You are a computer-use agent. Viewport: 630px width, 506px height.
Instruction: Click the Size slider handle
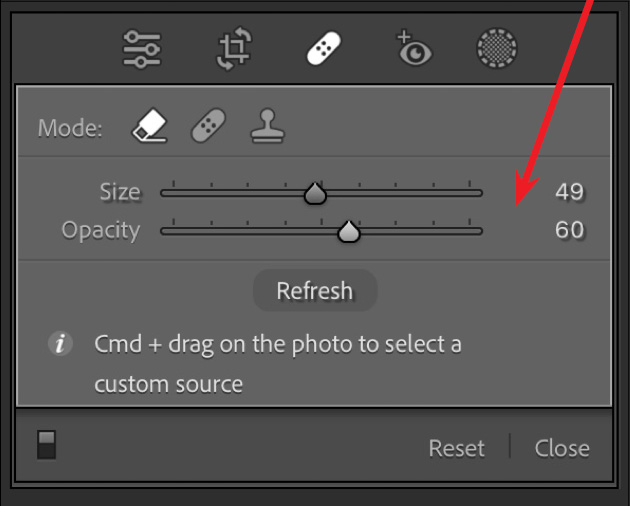pyautogui.click(x=315, y=194)
